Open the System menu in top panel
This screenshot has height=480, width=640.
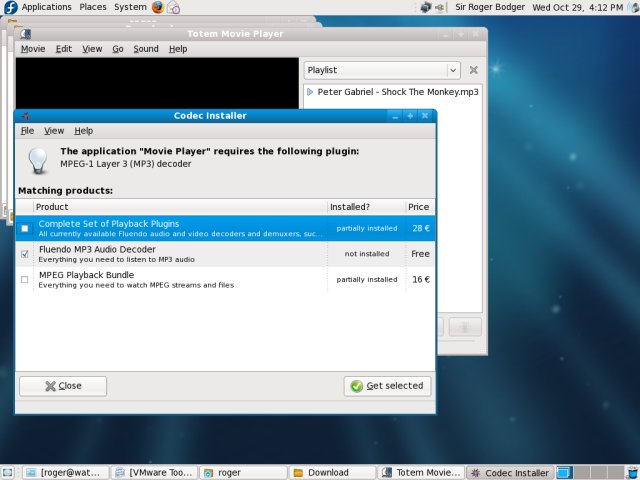click(130, 7)
